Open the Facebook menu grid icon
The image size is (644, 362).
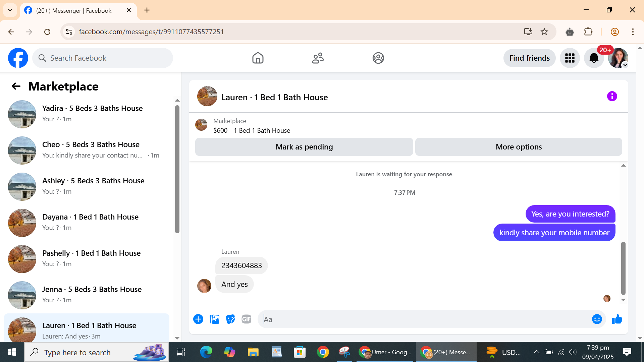(570, 58)
